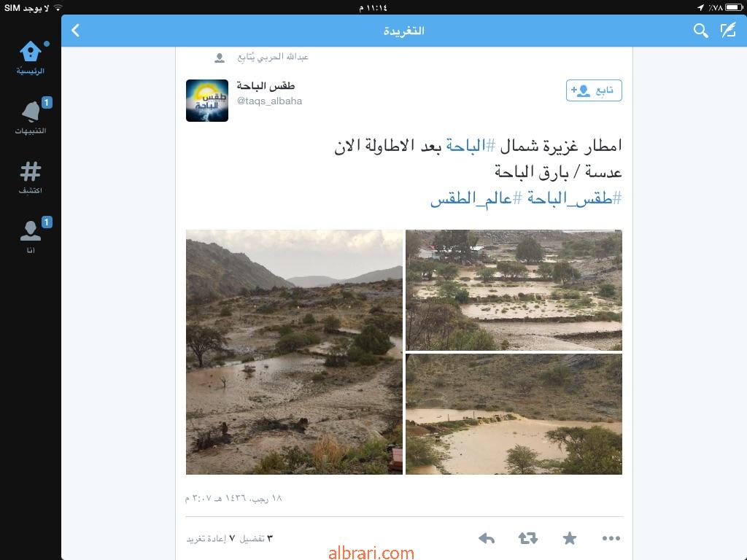Screen dimensions: 747x560
Task: Open the three-dots more options
Action: (x=611, y=539)
